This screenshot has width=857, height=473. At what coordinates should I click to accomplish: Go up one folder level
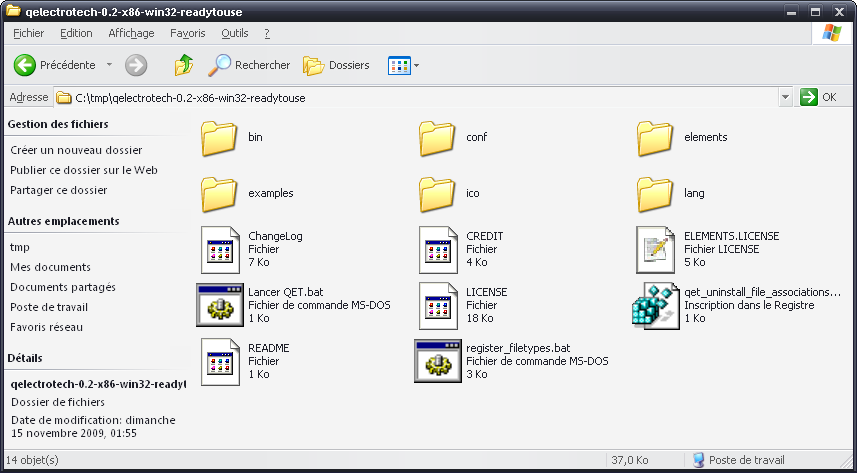(184, 65)
